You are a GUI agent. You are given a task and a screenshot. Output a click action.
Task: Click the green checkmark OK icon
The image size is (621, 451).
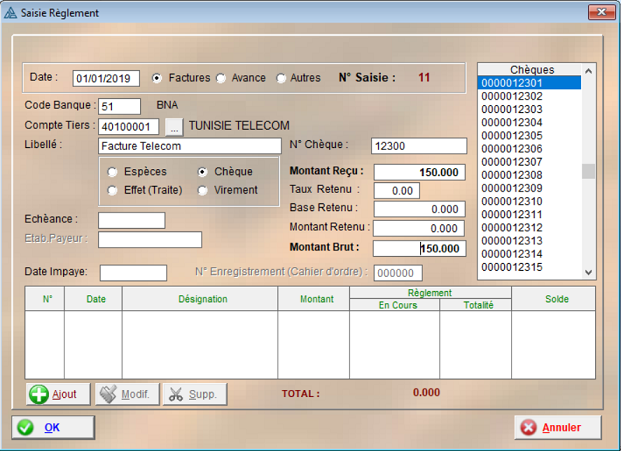26,427
